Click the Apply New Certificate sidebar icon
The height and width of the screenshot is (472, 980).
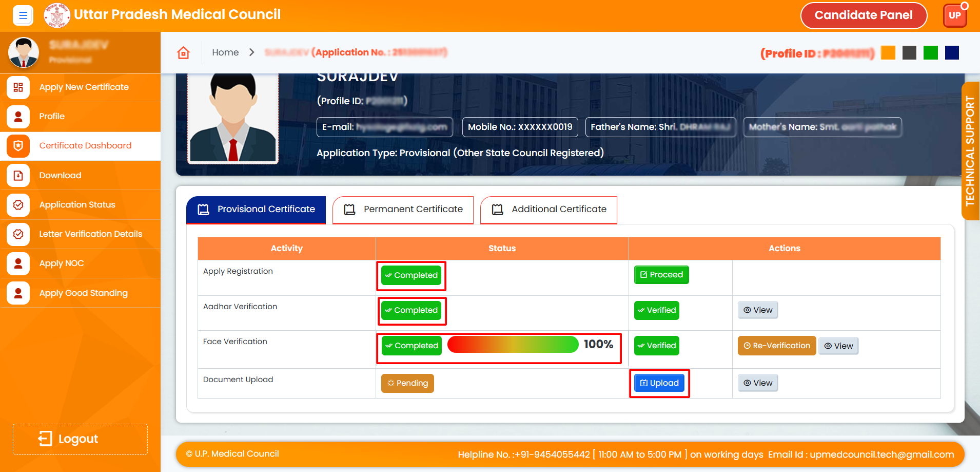18,87
